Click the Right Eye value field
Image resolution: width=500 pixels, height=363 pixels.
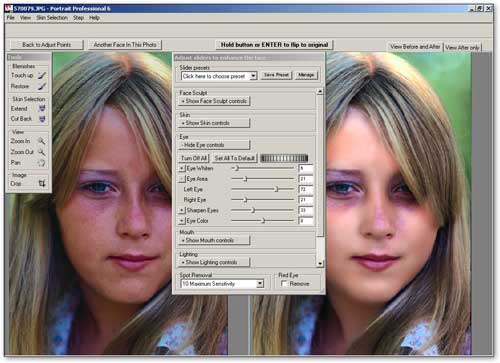point(306,200)
